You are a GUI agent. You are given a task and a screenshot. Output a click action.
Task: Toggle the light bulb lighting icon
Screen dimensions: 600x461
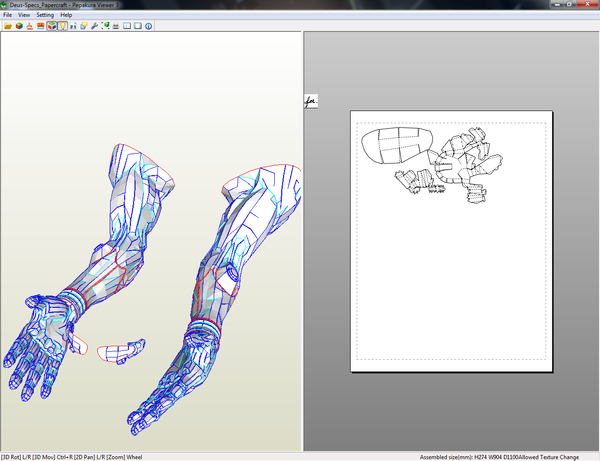[62, 26]
